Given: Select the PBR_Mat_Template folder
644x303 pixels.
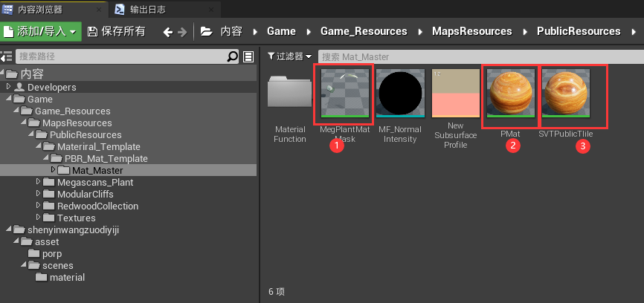Looking at the screenshot, I should coord(106,159).
